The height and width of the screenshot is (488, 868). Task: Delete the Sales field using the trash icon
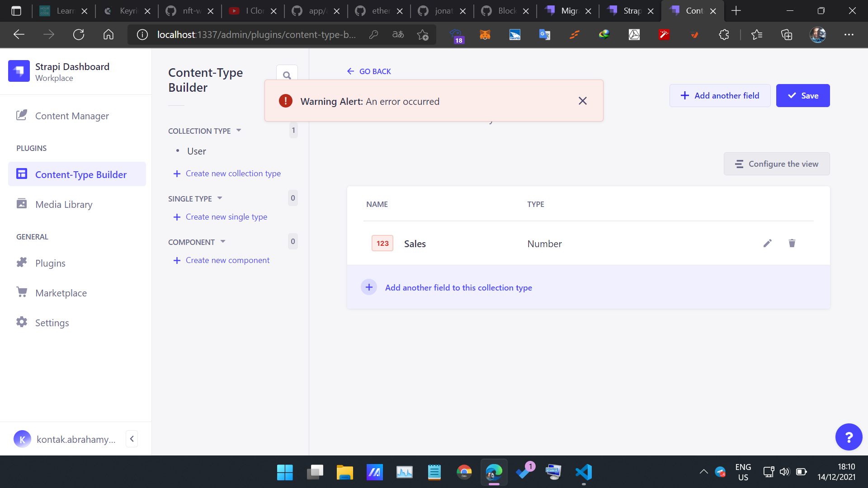click(x=792, y=243)
